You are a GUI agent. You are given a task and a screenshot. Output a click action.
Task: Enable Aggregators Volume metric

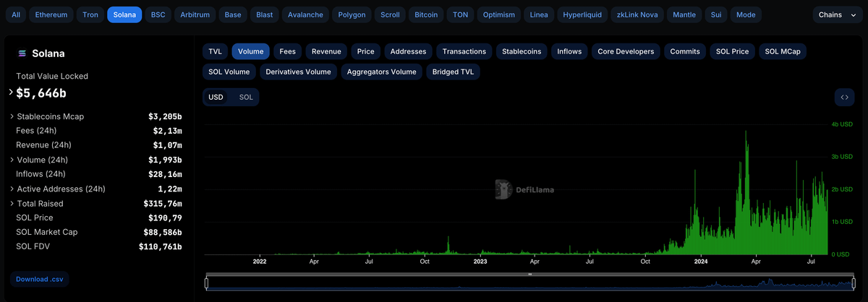point(382,72)
